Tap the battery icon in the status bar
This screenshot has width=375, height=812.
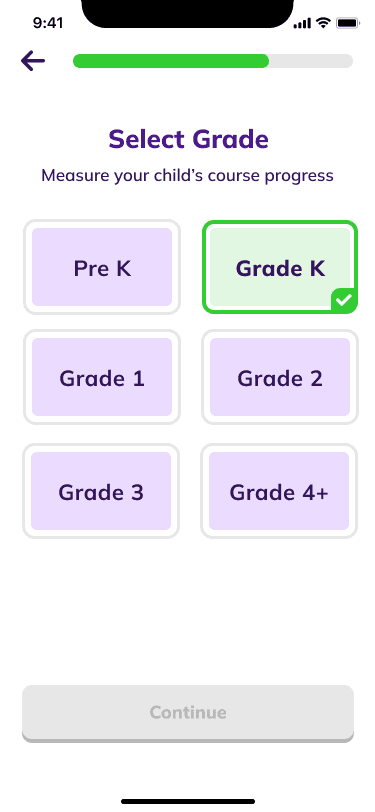pos(348,23)
